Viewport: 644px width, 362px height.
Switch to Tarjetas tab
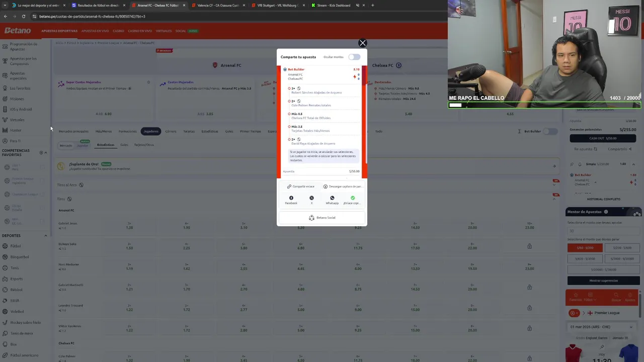point(189,131)
